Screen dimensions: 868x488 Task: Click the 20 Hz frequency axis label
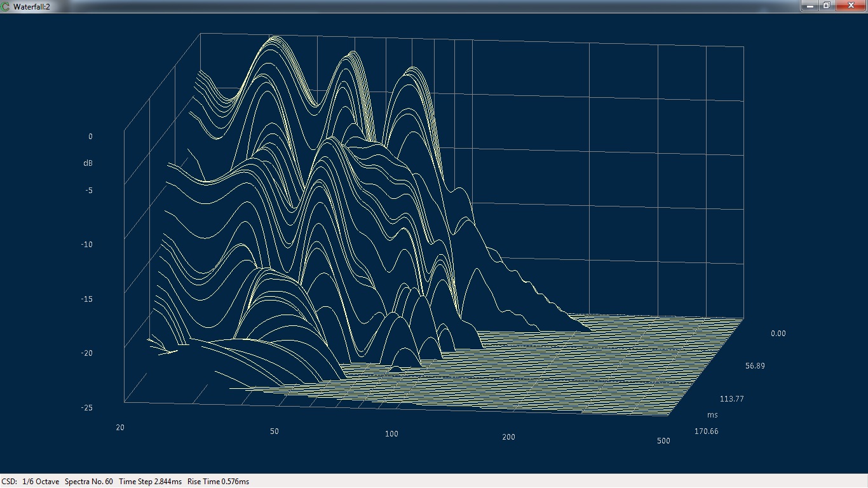tap(119, 428)
